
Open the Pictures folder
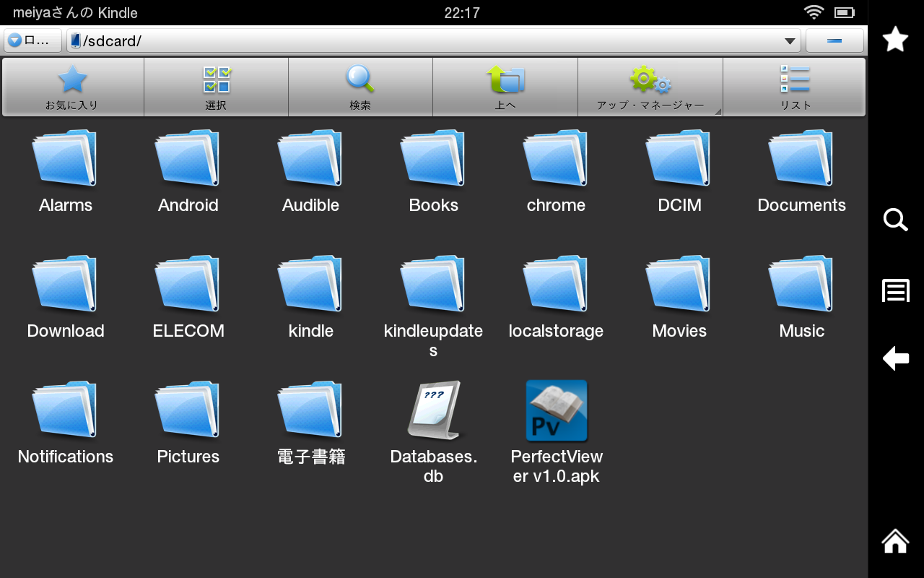(188, 423)
